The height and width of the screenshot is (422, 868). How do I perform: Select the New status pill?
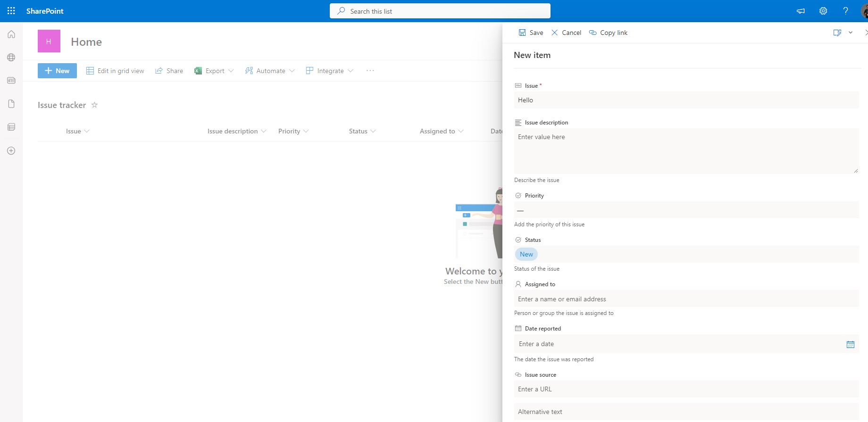tap(526, 254)
